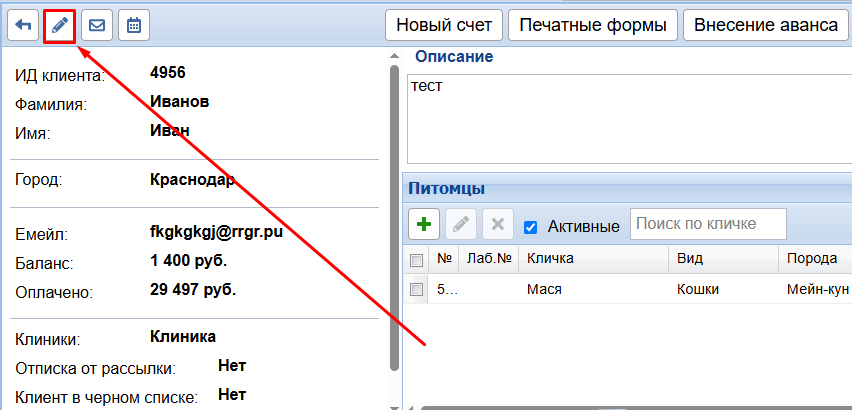Screen dimensions: 852x410
Task: Click the Питомцы panel header
Action: click(627, 189)
